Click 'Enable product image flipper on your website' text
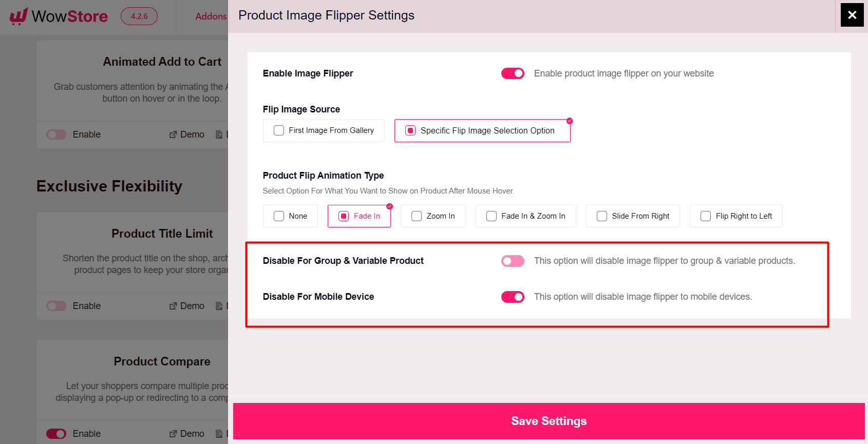Image resolution: width=868 pixels, height=444 pixels. pyautogui.click(x=624, y=73)
